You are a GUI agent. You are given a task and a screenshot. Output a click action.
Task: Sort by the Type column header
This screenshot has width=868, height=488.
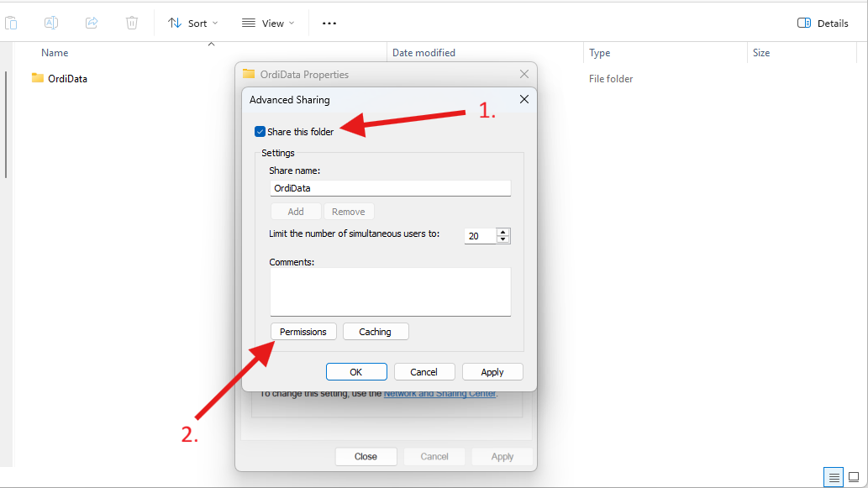[599, 53]
